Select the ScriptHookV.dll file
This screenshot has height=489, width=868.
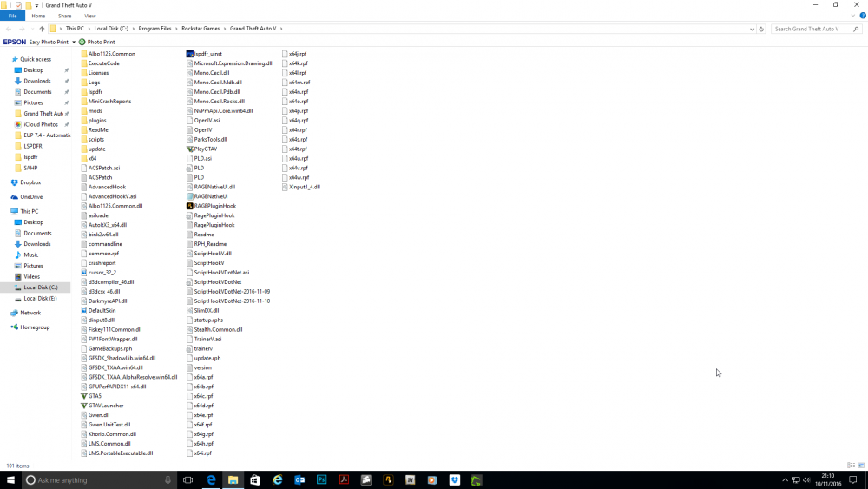point(209,254)
